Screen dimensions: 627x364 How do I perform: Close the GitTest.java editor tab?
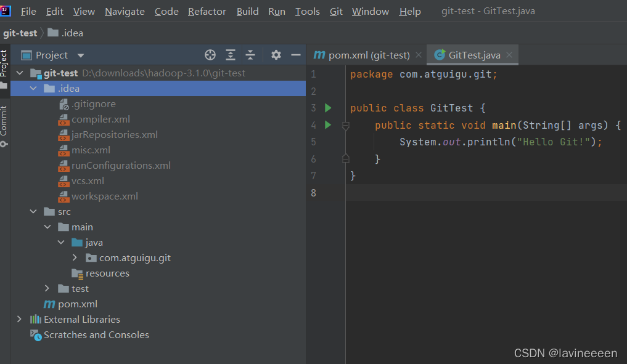point(509,55)
